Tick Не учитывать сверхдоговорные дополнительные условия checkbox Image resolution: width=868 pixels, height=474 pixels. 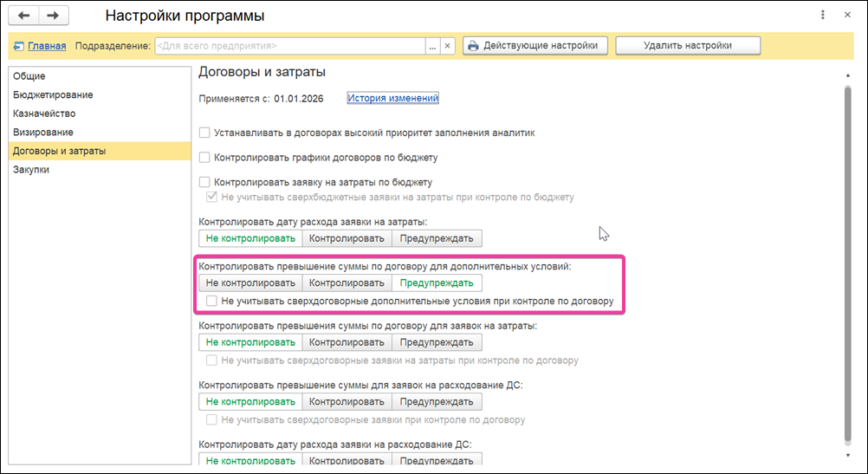pyautogui.click(x=211, y=302)
